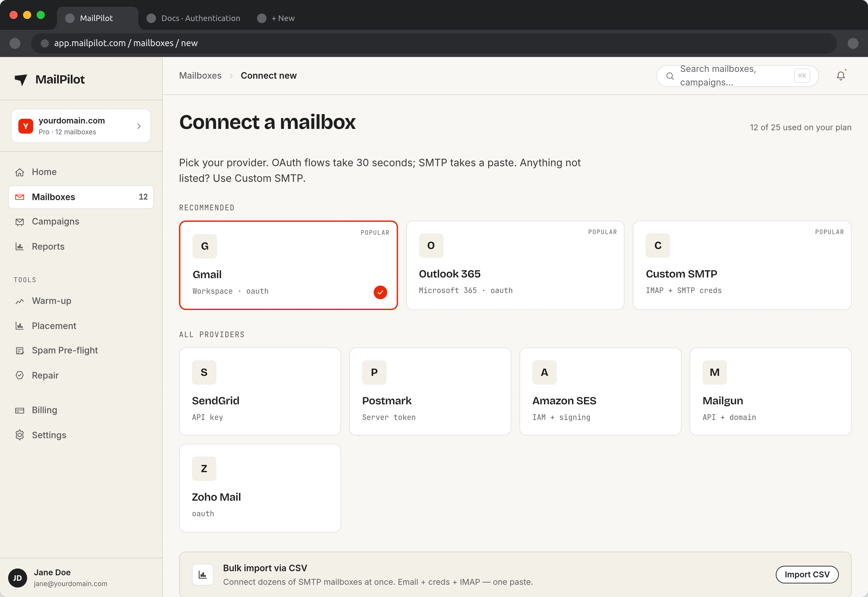Open the Mailboxes sidebar item

click(x=81, y=197)
